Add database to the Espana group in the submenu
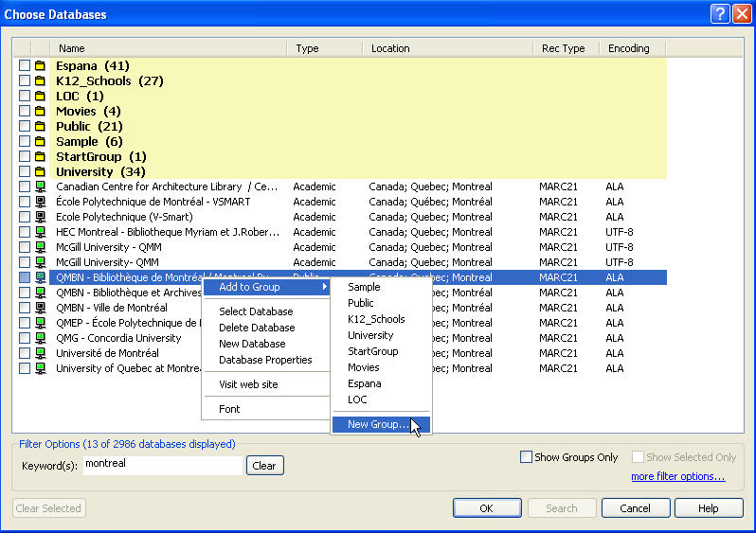The width and height of the screenshot is (756, 533). [x=381, y=383]
